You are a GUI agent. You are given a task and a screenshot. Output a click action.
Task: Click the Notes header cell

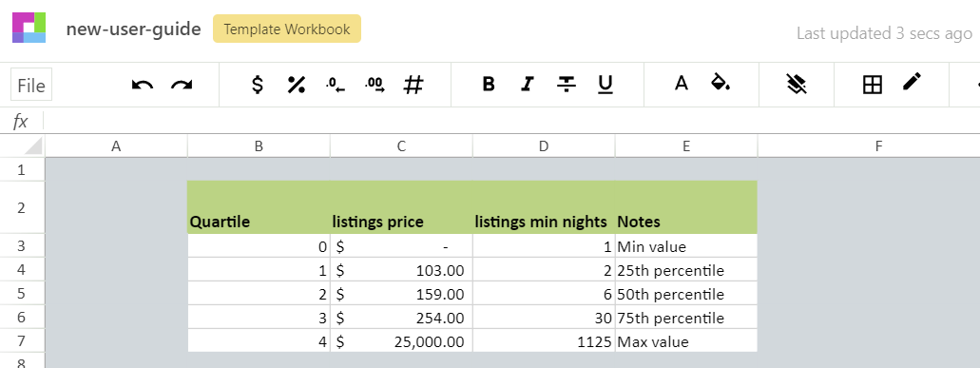click(x=686, y=207)
